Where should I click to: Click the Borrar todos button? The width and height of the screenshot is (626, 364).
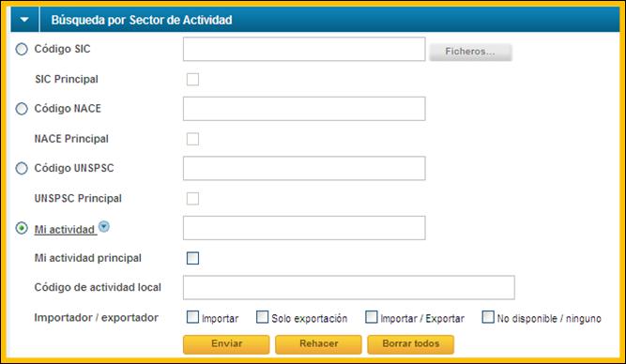tap(411, 344)
